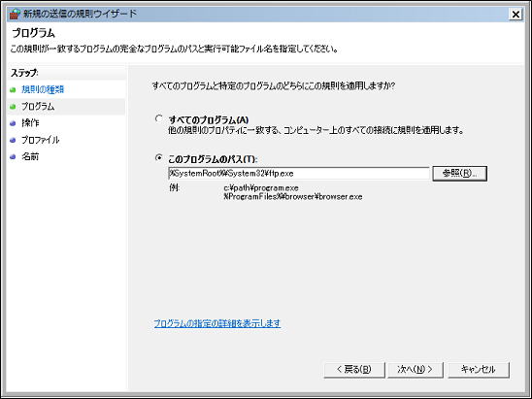The height and width of the screenshot is (399, 532).
Task: Open the 参照(R)... browse button
Action: click(x=460, y=174)
